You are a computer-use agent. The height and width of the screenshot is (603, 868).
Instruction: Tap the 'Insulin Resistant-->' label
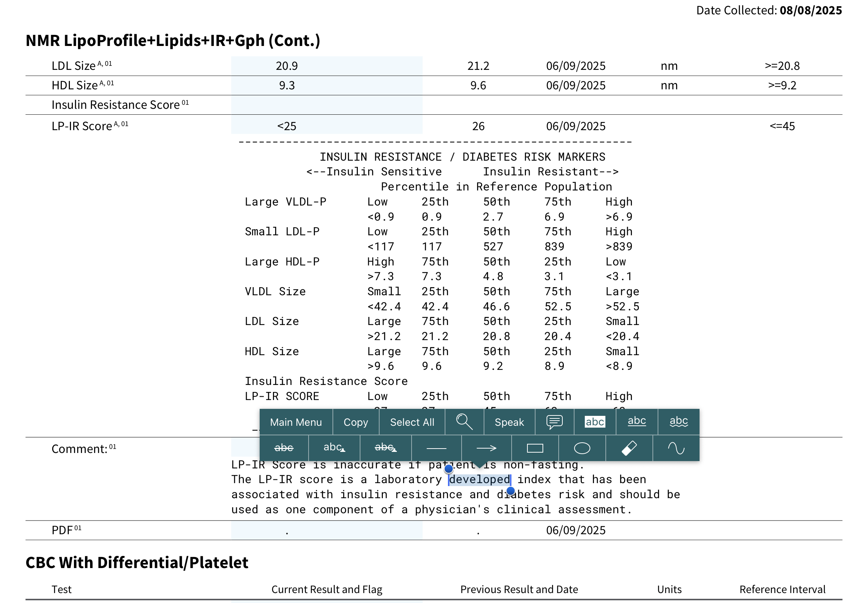pos(551,172)
